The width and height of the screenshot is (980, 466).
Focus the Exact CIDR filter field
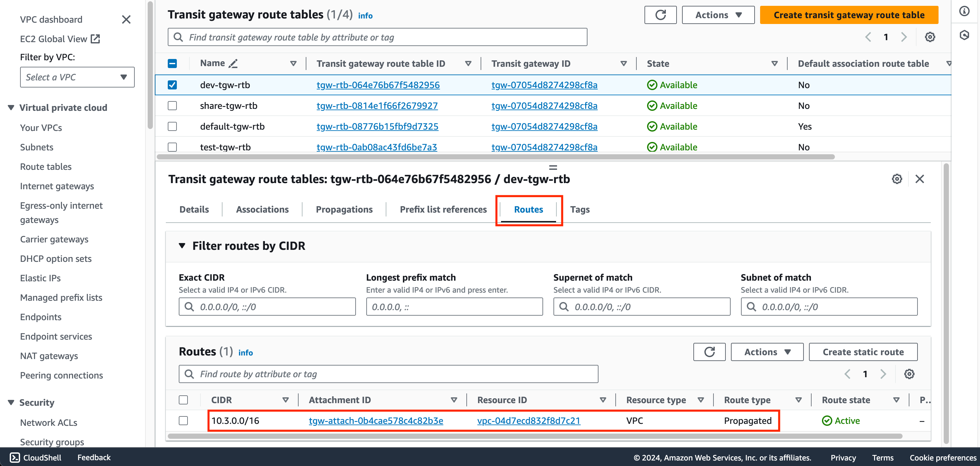point(267,307)
